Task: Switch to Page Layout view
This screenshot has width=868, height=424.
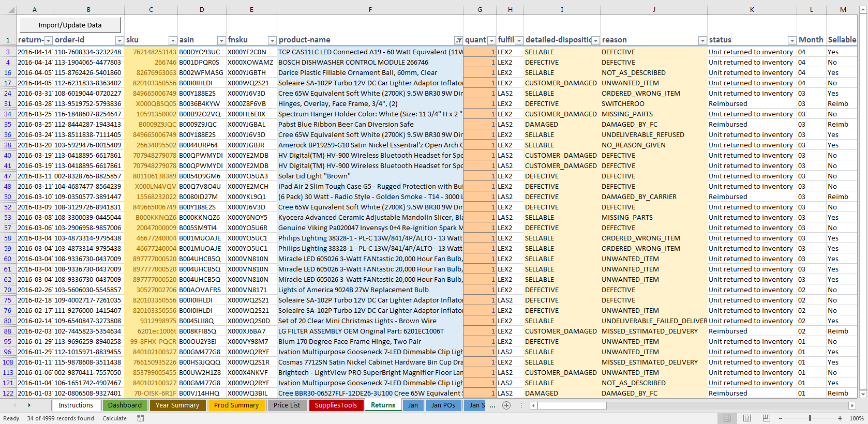Action: point(746,418)
